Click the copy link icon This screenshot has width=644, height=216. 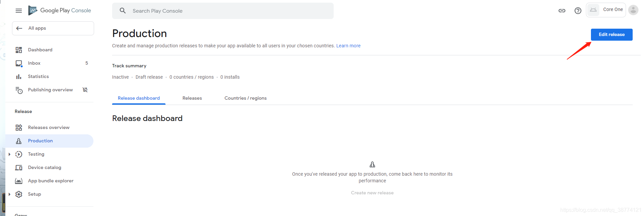[x=562, y=11]
